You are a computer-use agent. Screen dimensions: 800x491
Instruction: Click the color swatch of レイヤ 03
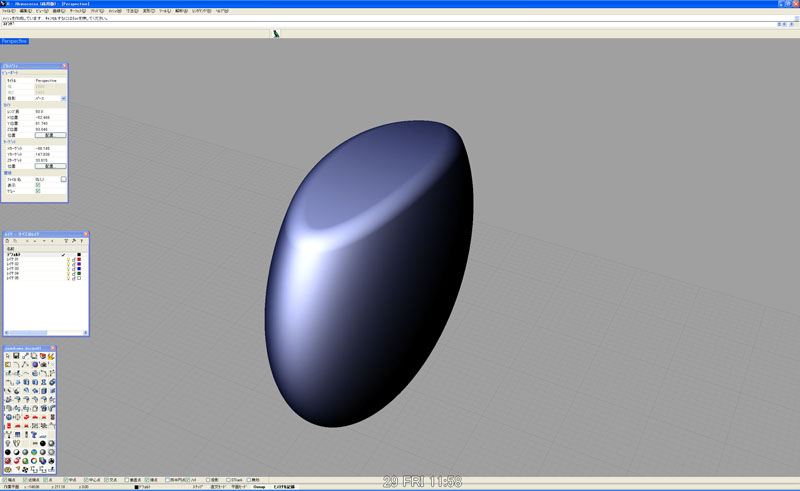(x=79, y=268)
